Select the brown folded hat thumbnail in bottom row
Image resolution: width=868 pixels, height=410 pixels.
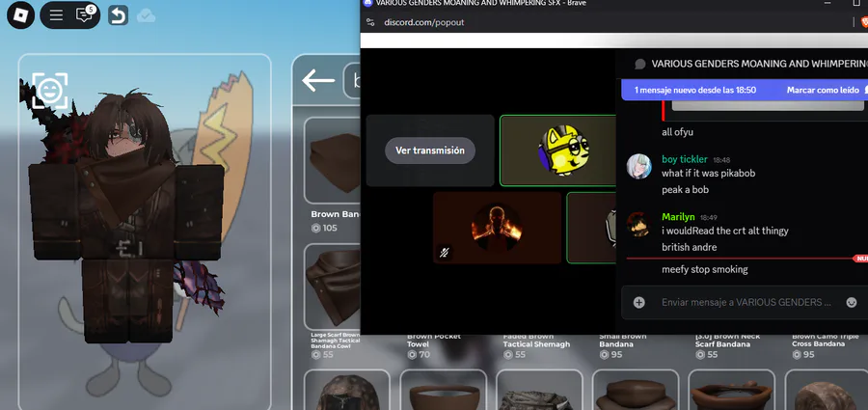tap(636, 390)
